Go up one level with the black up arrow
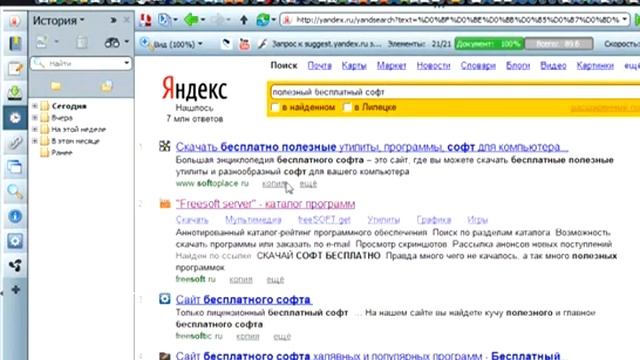 tap(244, 20)
